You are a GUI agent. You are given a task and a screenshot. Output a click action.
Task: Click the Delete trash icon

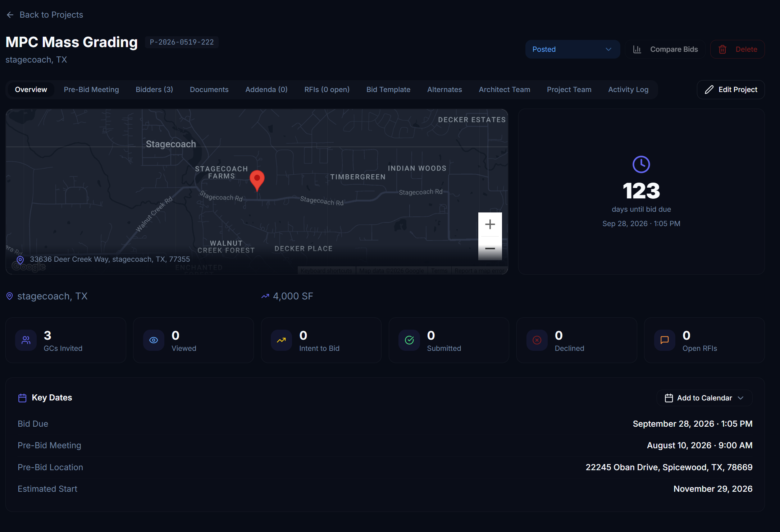pos(722,49)
